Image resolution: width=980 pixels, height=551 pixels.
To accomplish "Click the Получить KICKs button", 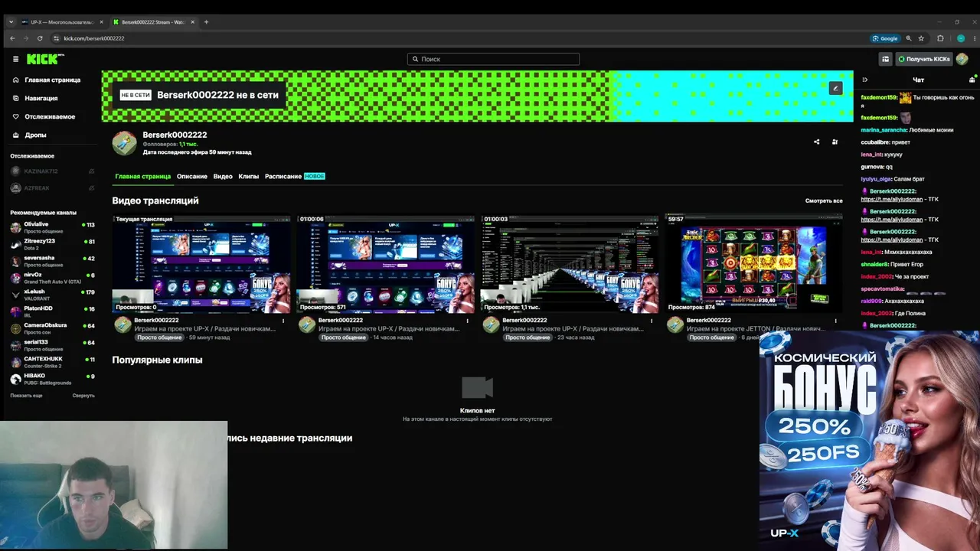I will pyautogui.click(x=924, y=59).
